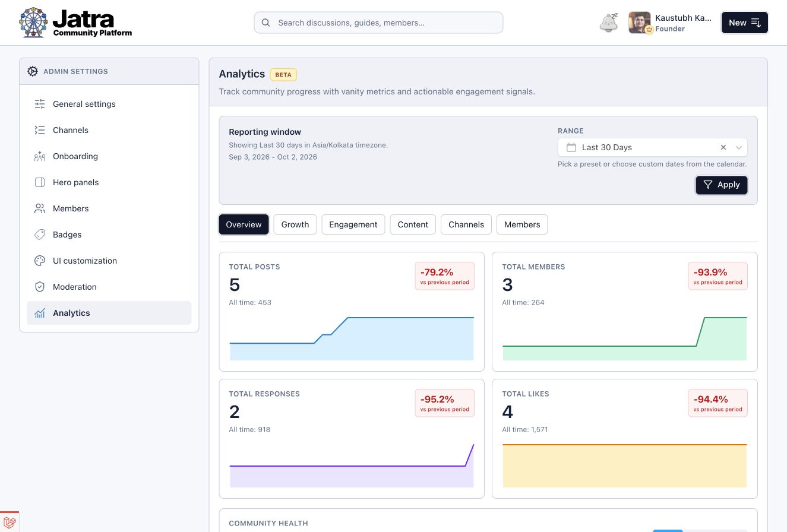This screenshot has height=532, width=787.
Task: Click the "Sep 3, 2026 - Oct 2, 2026" date text
Action: coord(273,157)
